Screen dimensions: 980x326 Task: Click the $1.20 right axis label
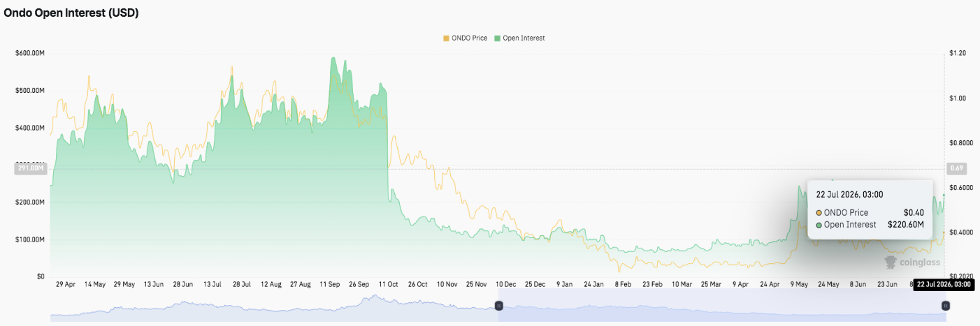(x=958, y=54)
